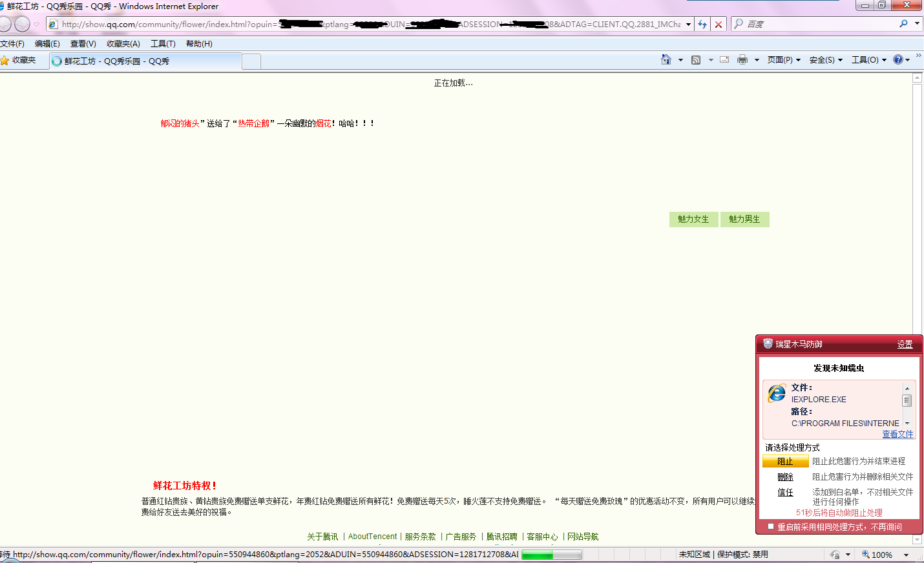Click the search magnifier icon

[903, 24]
